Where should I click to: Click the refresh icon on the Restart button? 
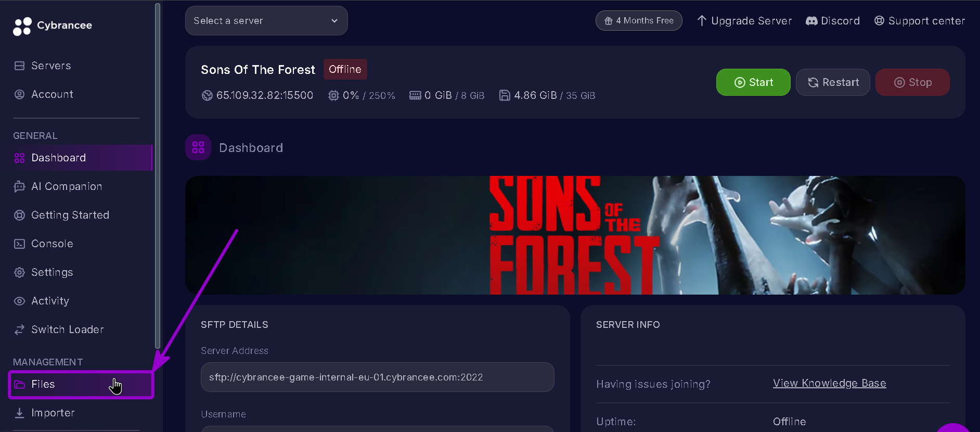point(813,82)
